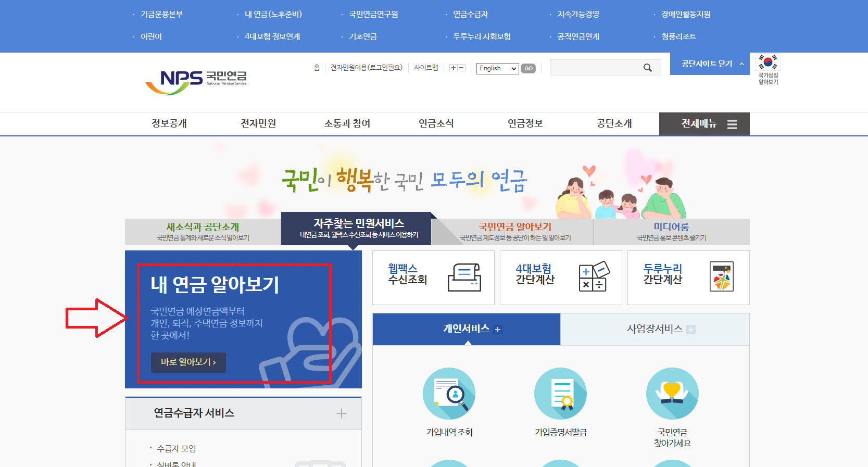The image size is (868, 467).
Task: Open the 공단소개 menu
Action: pos(614,124)
